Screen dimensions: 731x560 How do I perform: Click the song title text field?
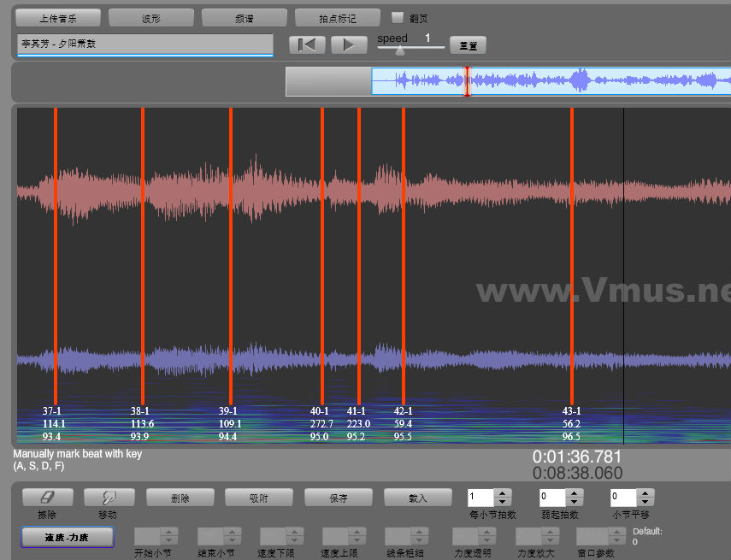tap(144, 44)
